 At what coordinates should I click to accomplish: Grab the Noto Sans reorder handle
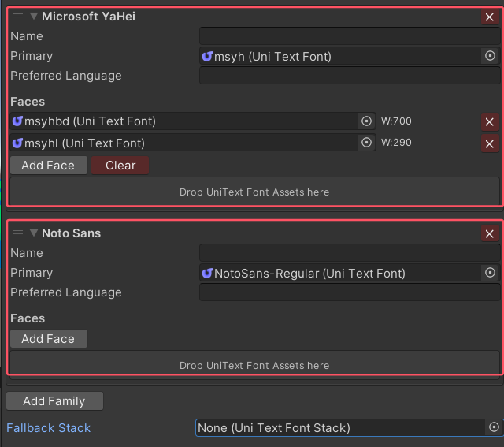(18, 232)
